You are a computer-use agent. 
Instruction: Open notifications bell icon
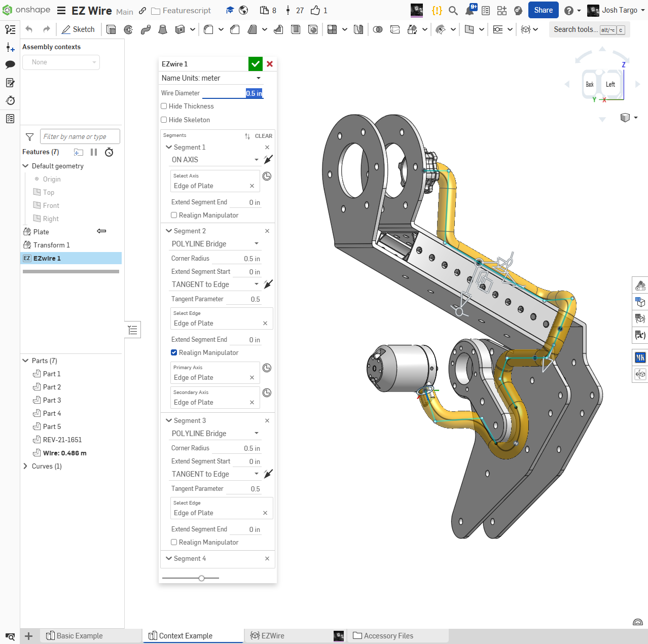(x=470, y=10)
